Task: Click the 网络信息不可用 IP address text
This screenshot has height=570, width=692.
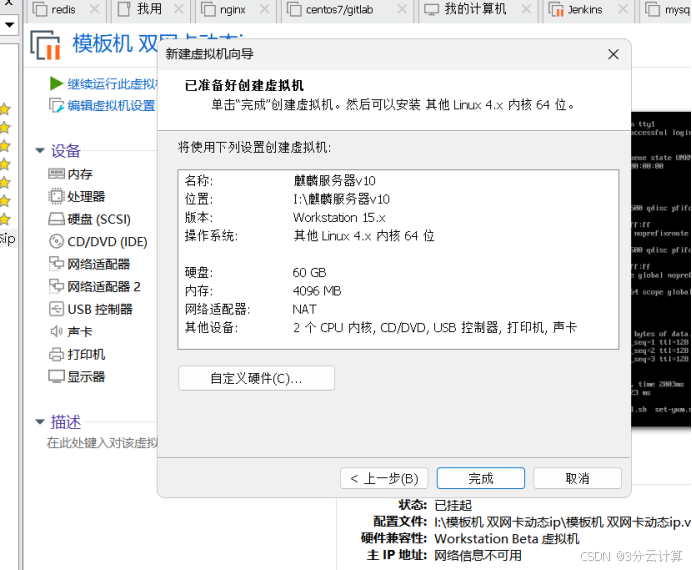Action: point(478,555)
